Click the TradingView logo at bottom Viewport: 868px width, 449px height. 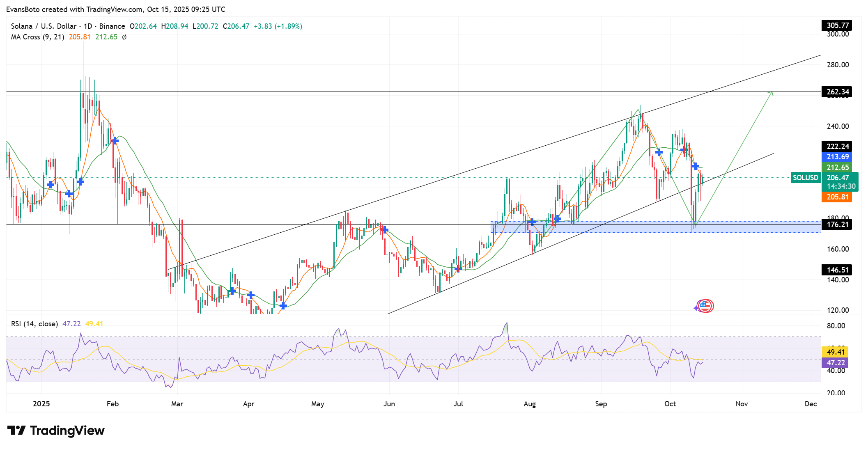pos(56,431)
